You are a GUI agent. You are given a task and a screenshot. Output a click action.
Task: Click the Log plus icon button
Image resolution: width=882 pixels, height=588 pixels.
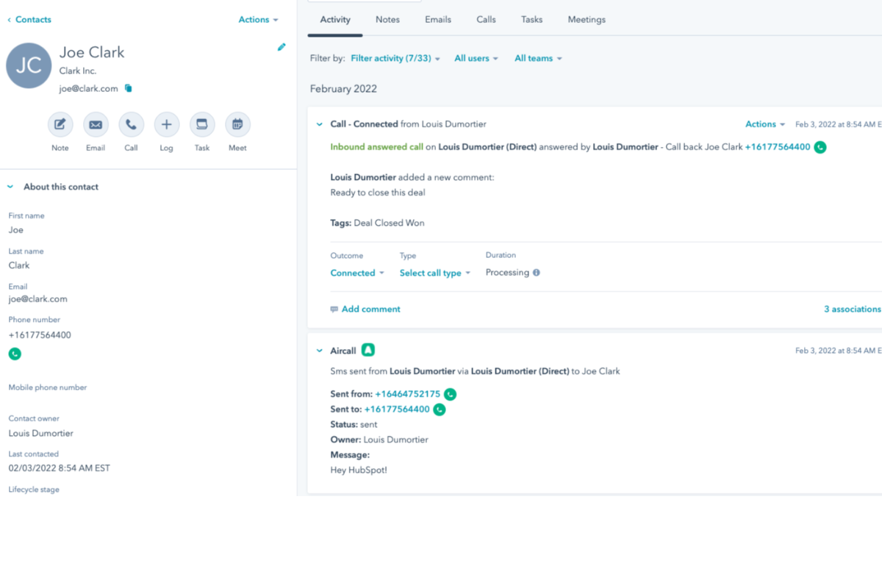tap(166, 125)
